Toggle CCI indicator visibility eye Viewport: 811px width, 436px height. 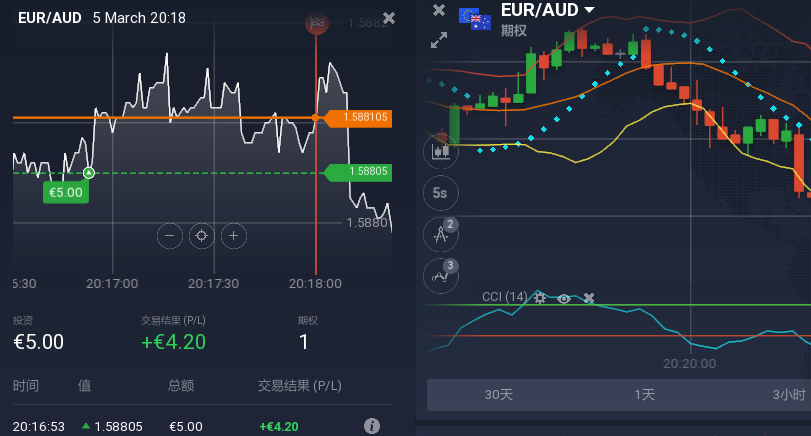[564, 298]
